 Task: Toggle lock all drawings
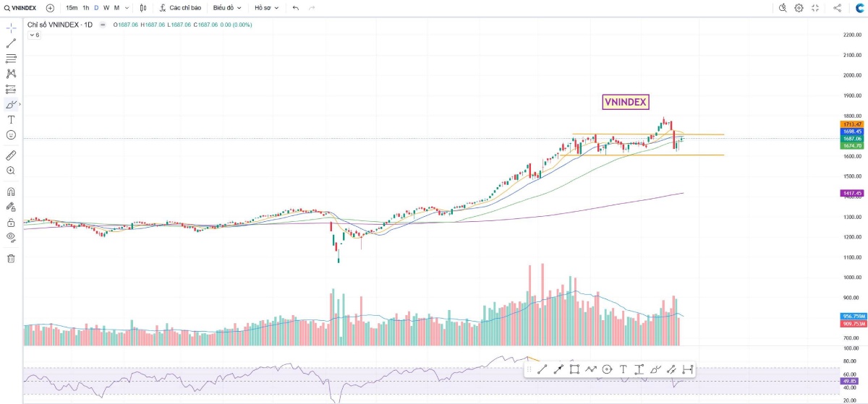pyautogui.click(x=11, y=223)
